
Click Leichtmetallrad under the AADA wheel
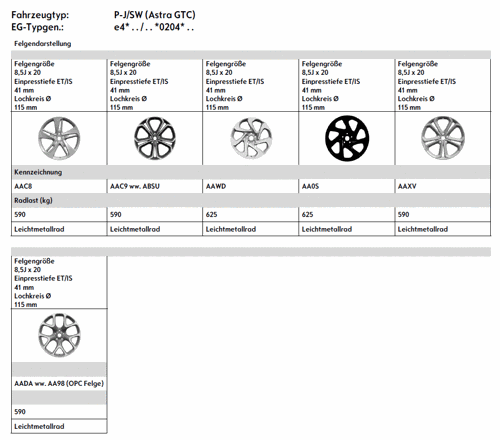pyautogui.click(x=39, y=426)
